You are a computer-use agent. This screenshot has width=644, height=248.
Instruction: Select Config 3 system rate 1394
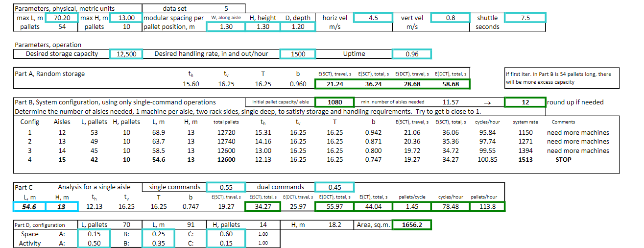click(525, 150)
